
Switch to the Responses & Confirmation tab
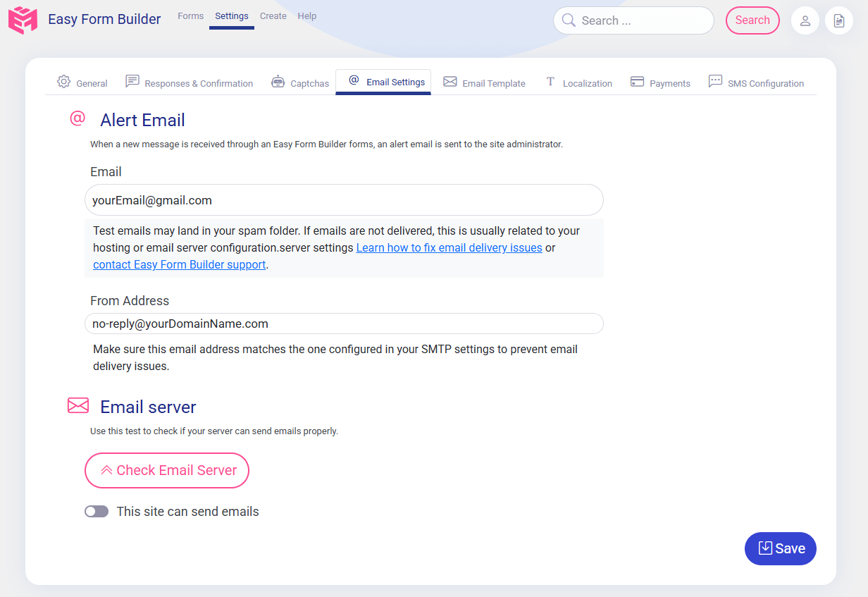[x=189, y=82]
